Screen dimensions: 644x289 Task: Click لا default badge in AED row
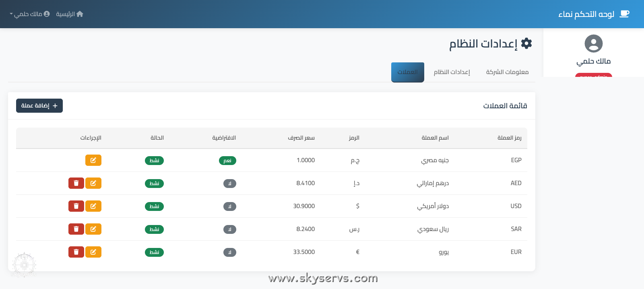click(x=230, y=184)
